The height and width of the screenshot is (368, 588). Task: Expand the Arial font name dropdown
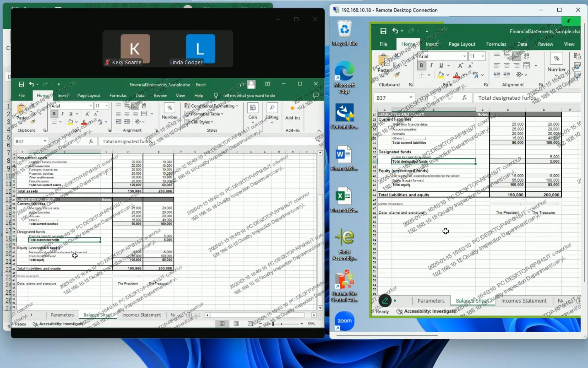click(x=464, y=56)
